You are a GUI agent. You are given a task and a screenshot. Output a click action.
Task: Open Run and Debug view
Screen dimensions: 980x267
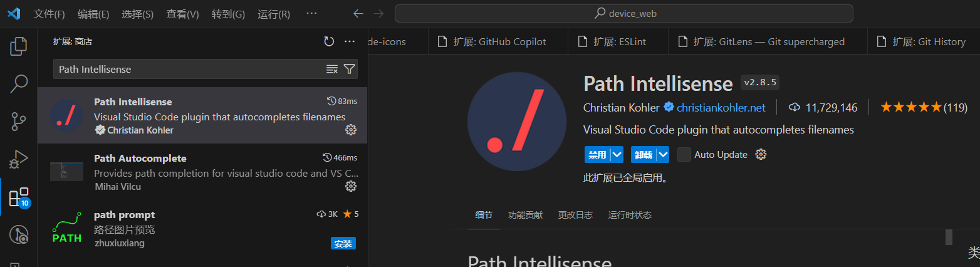19,159
